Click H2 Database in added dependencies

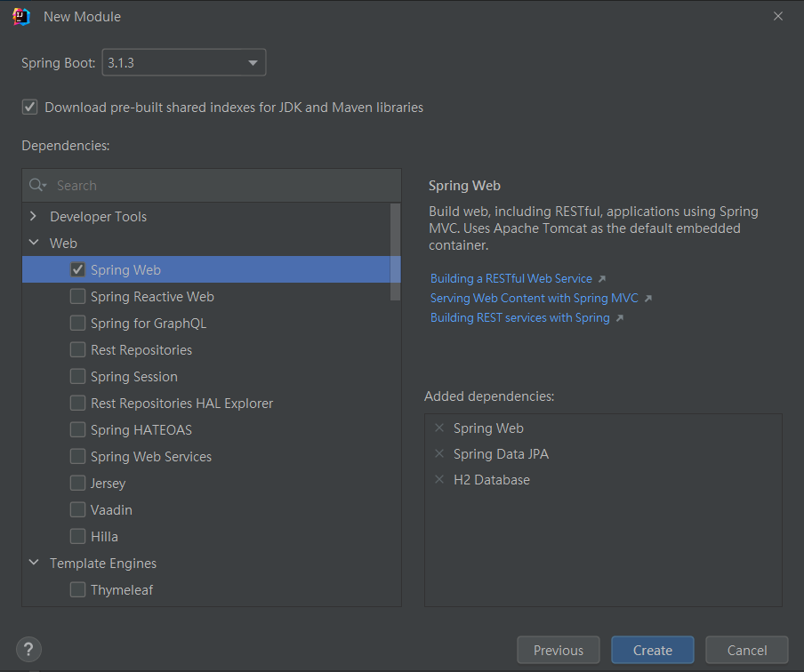click(x=492, y=480)
